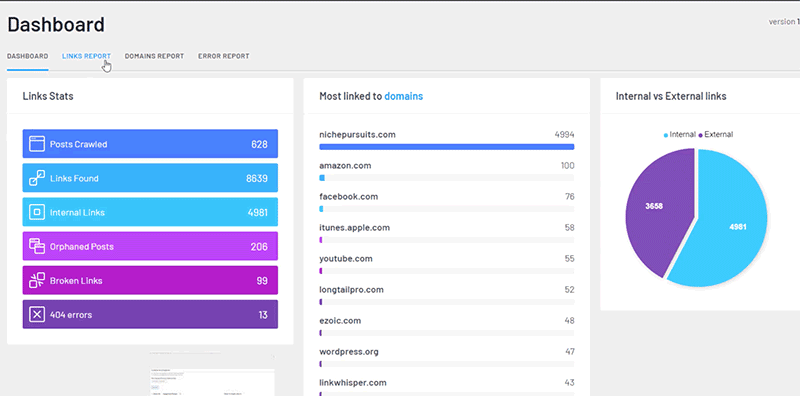Click the Links Found chain icon
This screenshot has height=396, width=800.
tap(37, 178)
